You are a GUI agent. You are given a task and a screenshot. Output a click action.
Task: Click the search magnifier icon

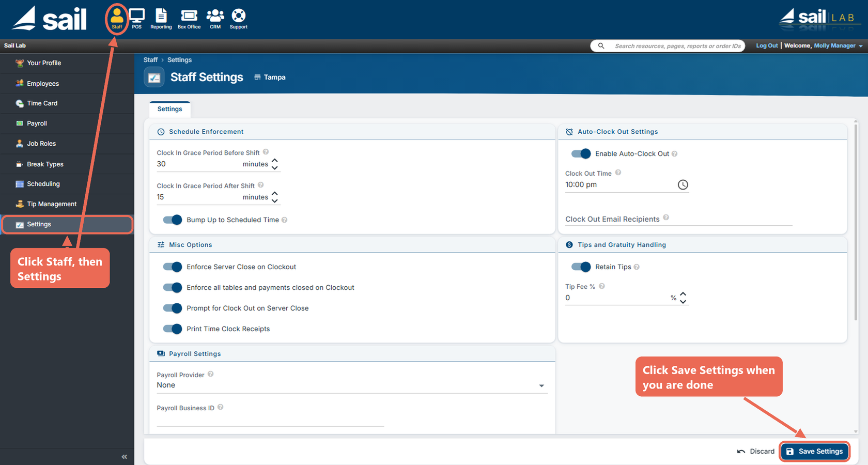[x=601, y=46]
